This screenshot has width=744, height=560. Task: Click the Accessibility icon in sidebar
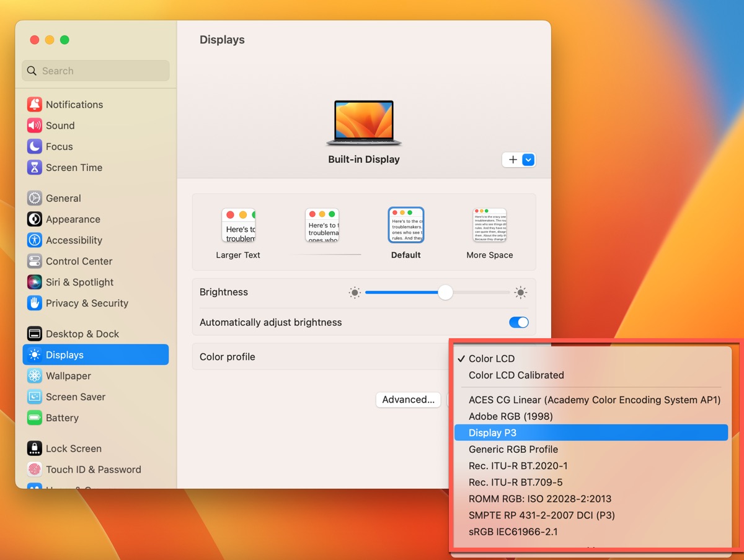pyautogui.click(x=35, y=240)
